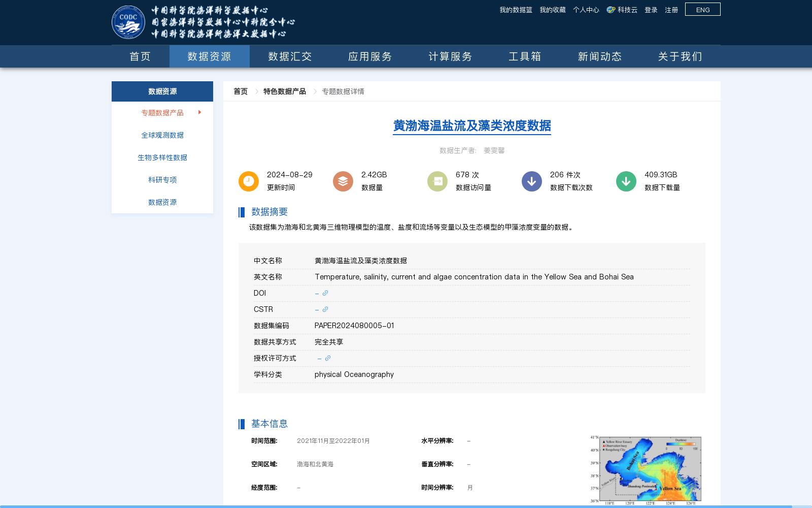812x508 pixels.
Task: Open the DOI link icon
Action: [x=325, y=293]
